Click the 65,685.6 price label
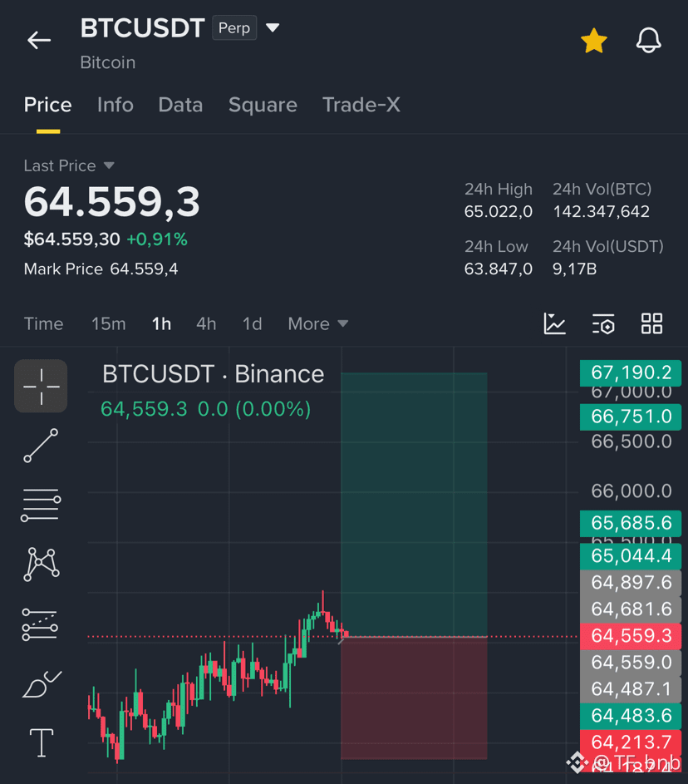Image resolution: width=688 pixels, height=784 pixels. (x=631, y=523)
